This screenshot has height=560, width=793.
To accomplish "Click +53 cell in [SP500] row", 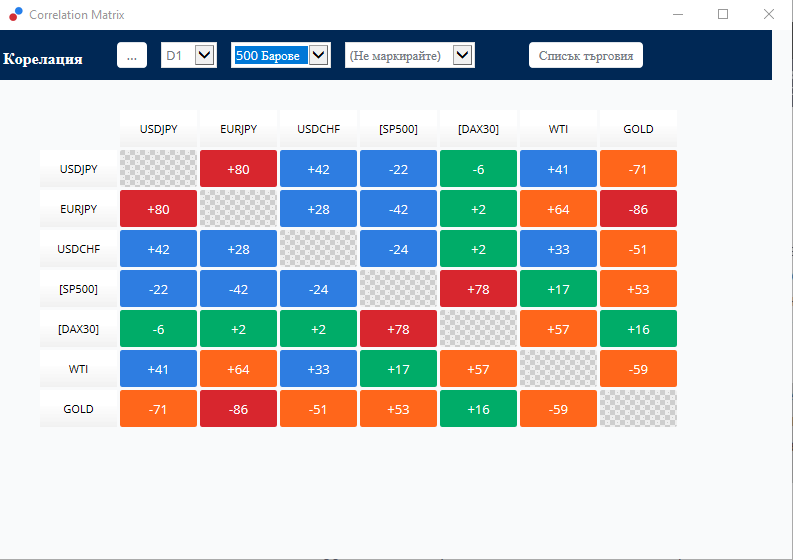I will [638, 289].
